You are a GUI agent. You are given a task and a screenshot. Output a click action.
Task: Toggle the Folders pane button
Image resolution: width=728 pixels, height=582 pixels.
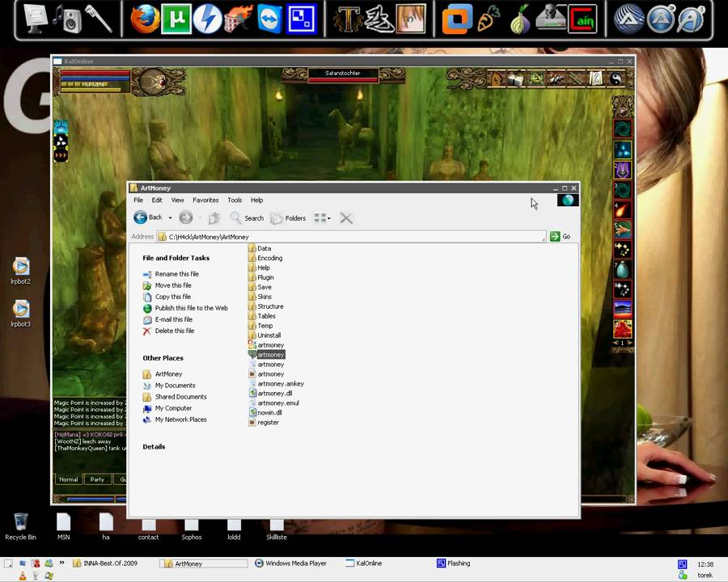tap(288, 217)
